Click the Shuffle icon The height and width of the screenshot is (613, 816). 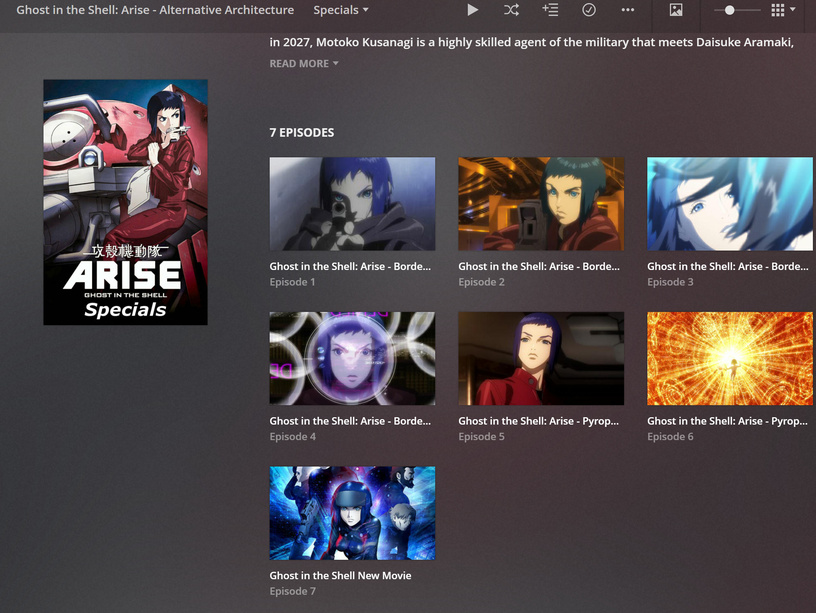click(x=511, y=10)
